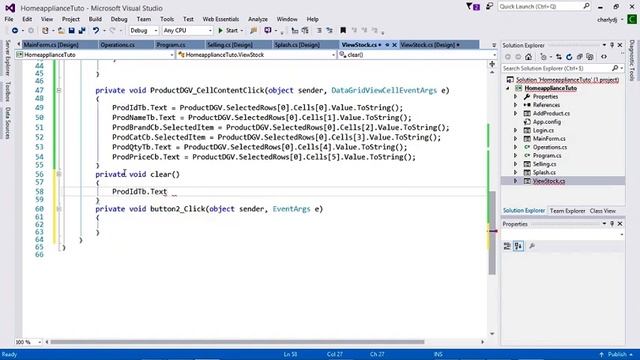Click Collapse All icon in Solution Explorer

pyautogui.click(x=580, y=57)
